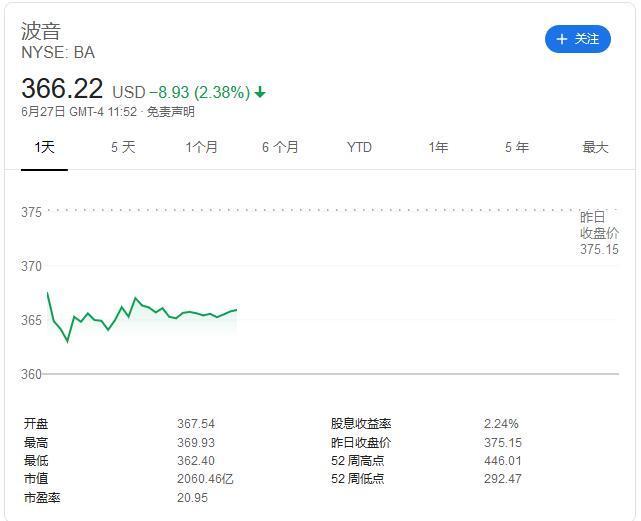The height and width of the screenshot is (521, 641).
Task: Switch to the 1个月 tab
Action: (x=202, y=147)
